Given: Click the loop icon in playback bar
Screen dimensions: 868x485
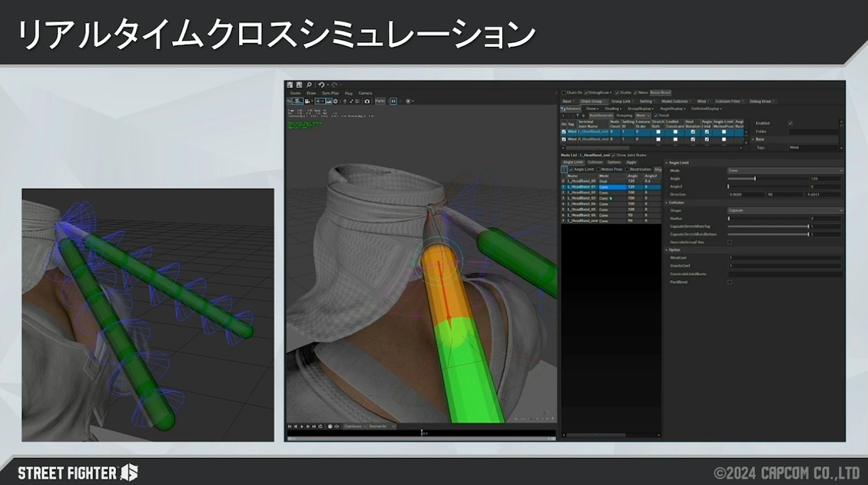Looking at the screenshot, I should point(320,427).
